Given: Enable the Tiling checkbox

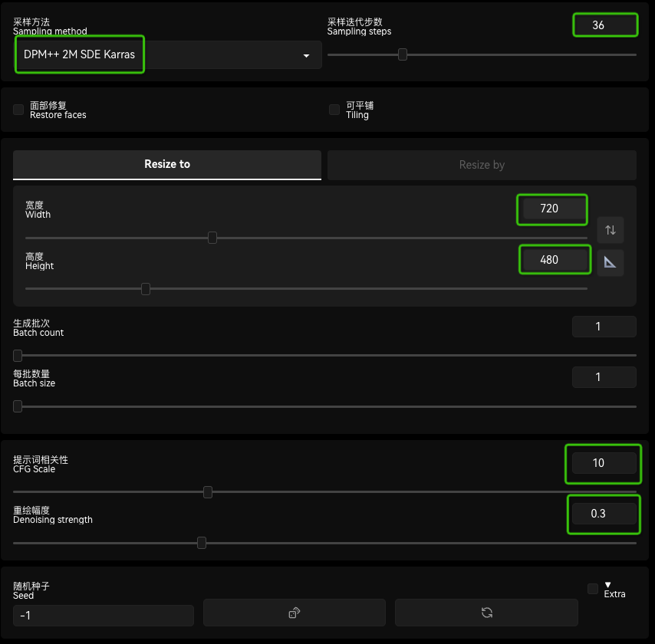Looking at the screenshot, I should [334, 110].
